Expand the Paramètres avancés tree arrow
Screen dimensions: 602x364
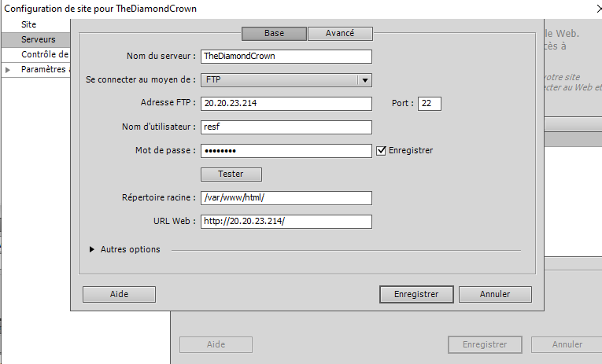(x=8, y=70)
